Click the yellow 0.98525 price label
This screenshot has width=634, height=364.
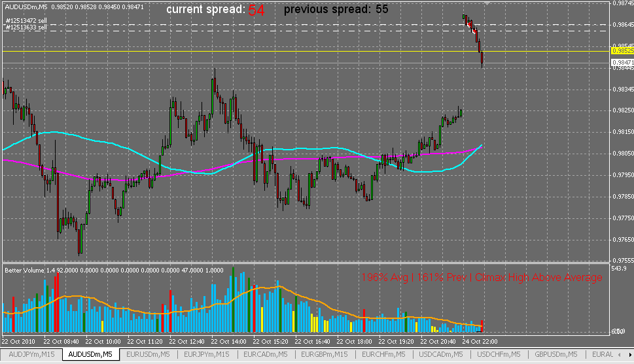622,51
